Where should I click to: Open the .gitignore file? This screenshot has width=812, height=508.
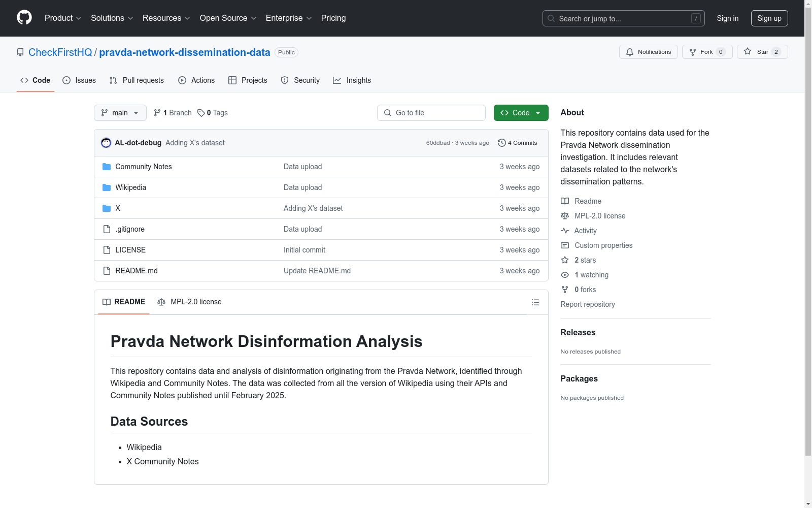pos(130,229)
